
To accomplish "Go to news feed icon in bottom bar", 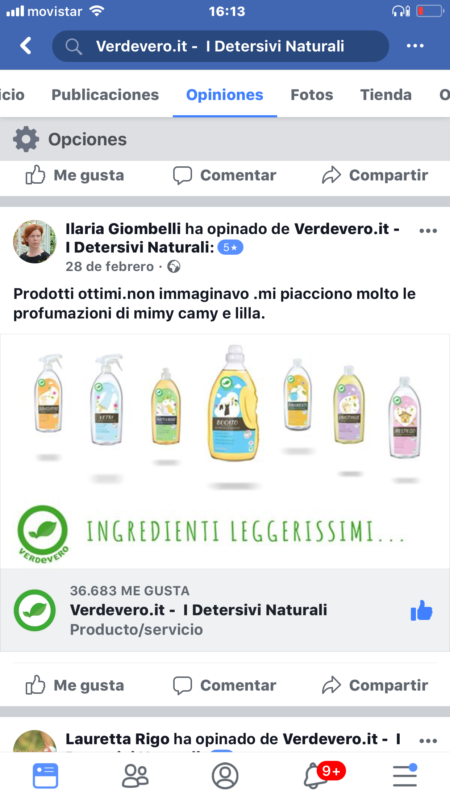I will click(45, 776).
